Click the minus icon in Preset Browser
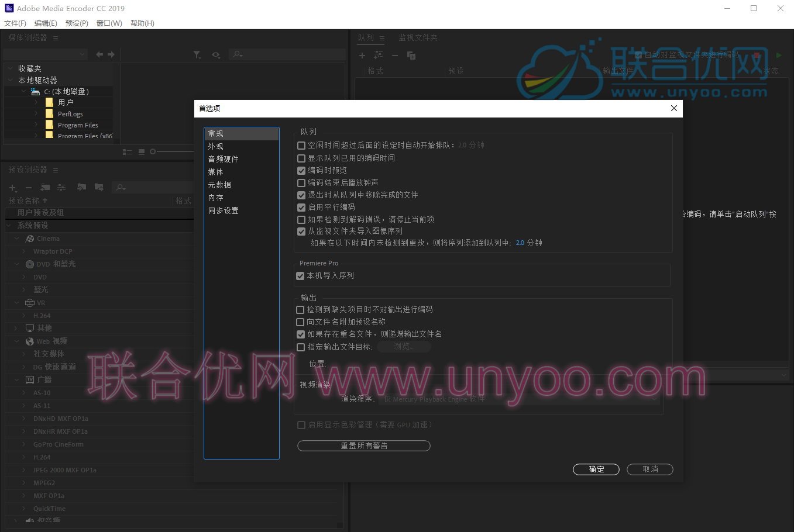Viewport: 794px width, 532px height. (28, 188)
